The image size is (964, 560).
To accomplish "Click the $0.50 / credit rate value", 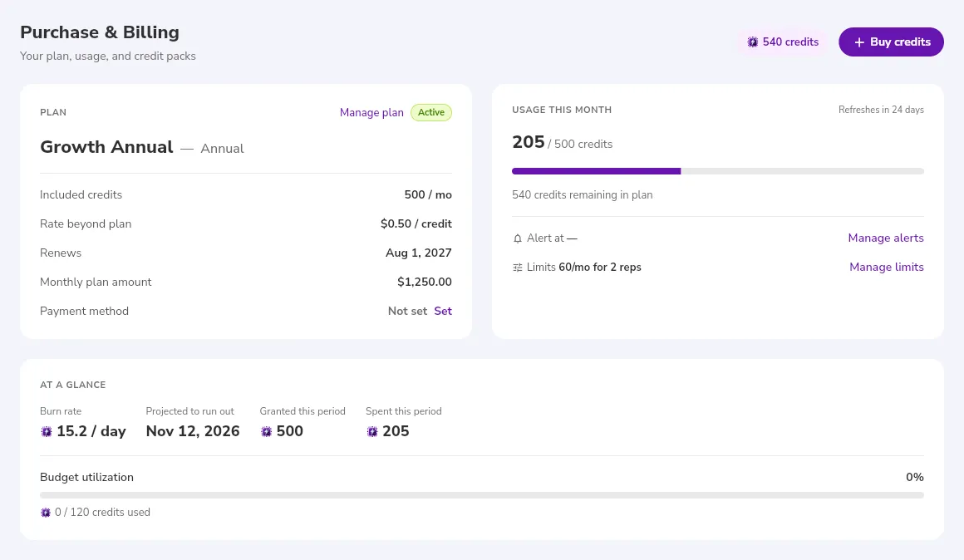I will (x=416, y=224).
